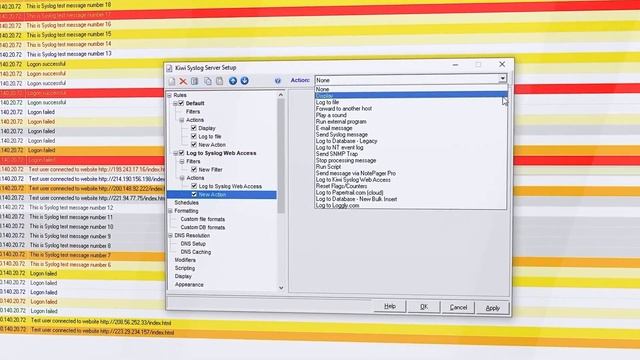The width and height of the screenshot is (640, 360).
Task: Select Custom DB formats tree item
Action: (x=202, y=227)
